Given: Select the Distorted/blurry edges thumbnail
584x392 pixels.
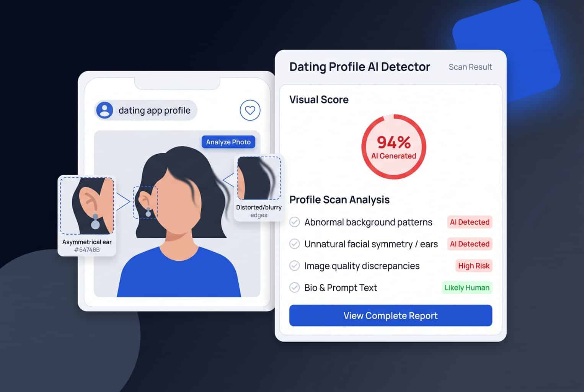Looking at the screenshot, I should pyautogui.click(x=259, y=178).
